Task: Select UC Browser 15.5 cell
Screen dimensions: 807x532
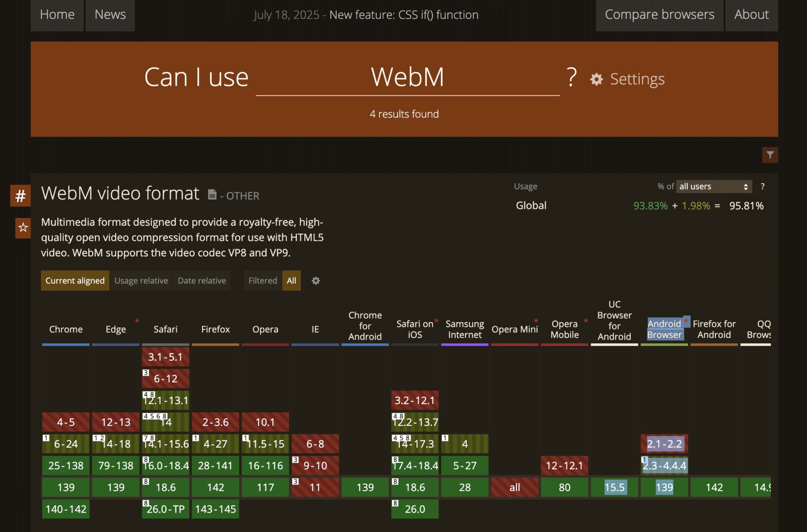Action: tap(614, 487)
